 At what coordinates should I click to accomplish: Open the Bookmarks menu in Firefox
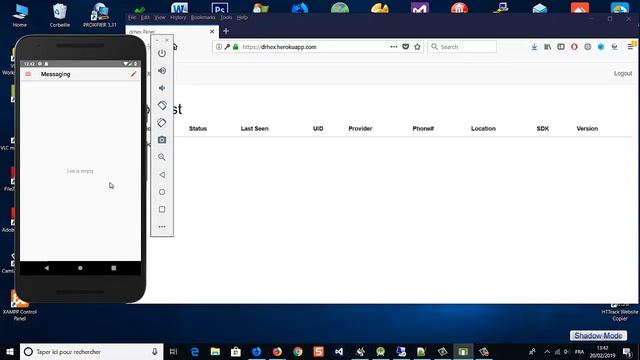click(x=203, y=17)
